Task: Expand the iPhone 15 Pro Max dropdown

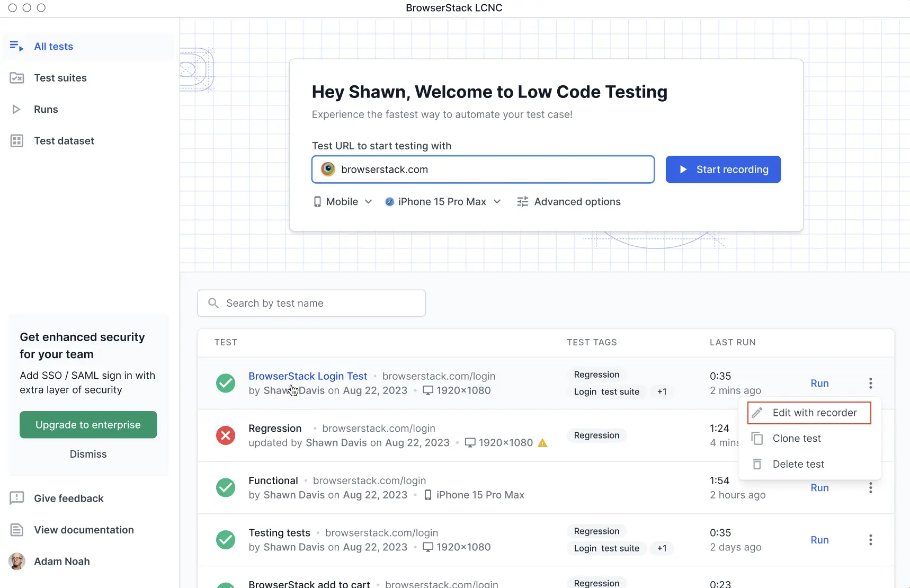Action: 443,202
